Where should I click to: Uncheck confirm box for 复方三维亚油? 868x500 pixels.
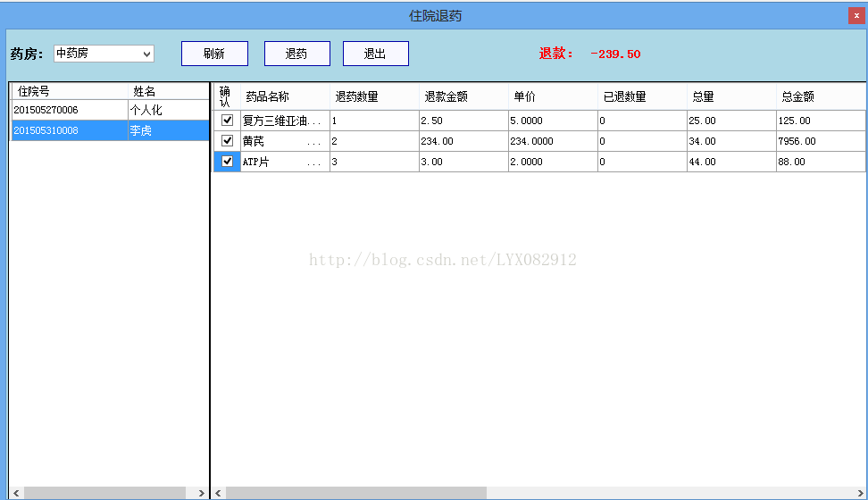point(227,121)
